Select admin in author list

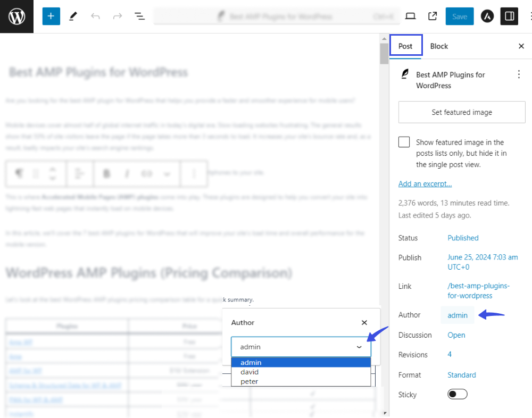point(301,362)
